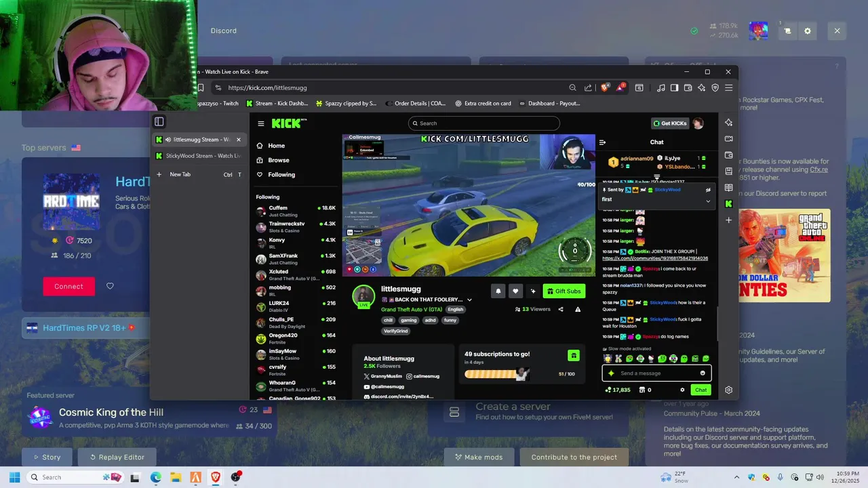The image size is (868, 488).
Task: Open emoji picker in chat input
Action: (x=703, y=373)
